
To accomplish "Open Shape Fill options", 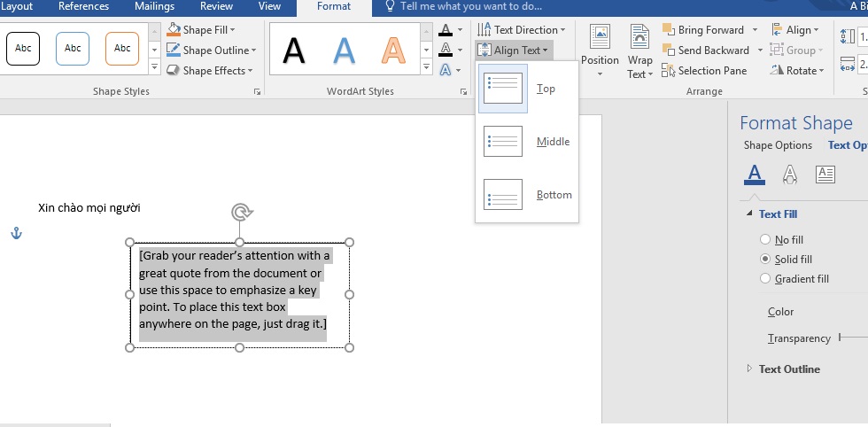I will [x=201, y=30].
